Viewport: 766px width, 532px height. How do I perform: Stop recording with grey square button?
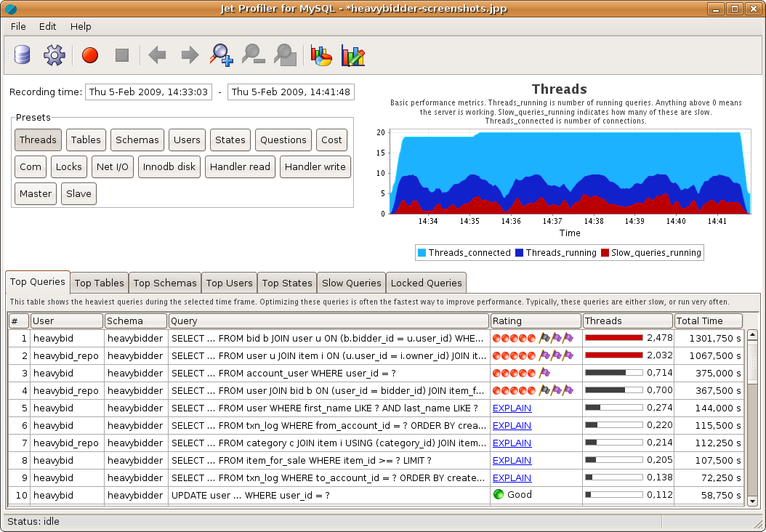(x=122, y=55)
